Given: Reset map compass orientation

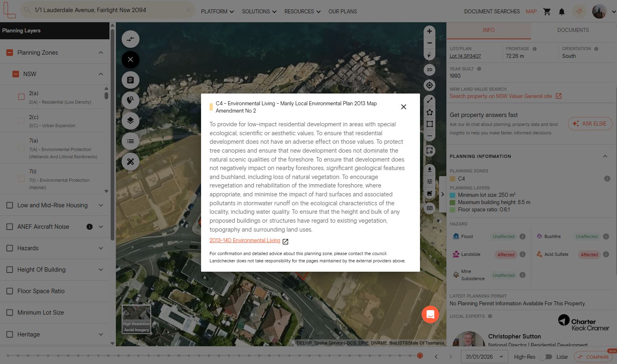Looking at the screenshot, I should pyautogui.click(x=429, y=54).
